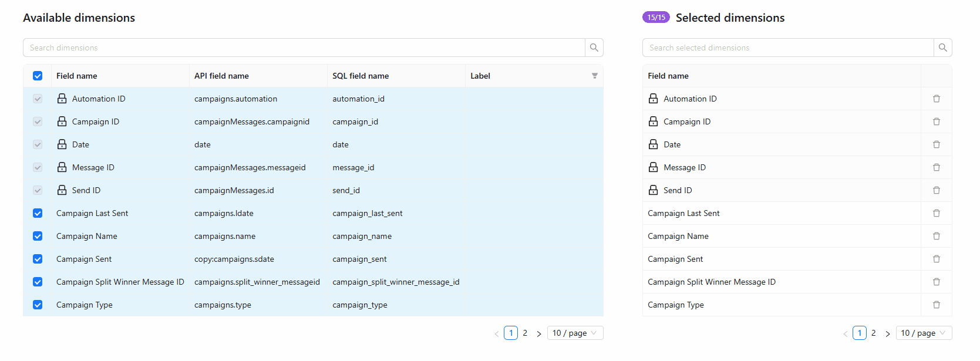Expand Selected dimensions page size dropdown

point(923,333)
